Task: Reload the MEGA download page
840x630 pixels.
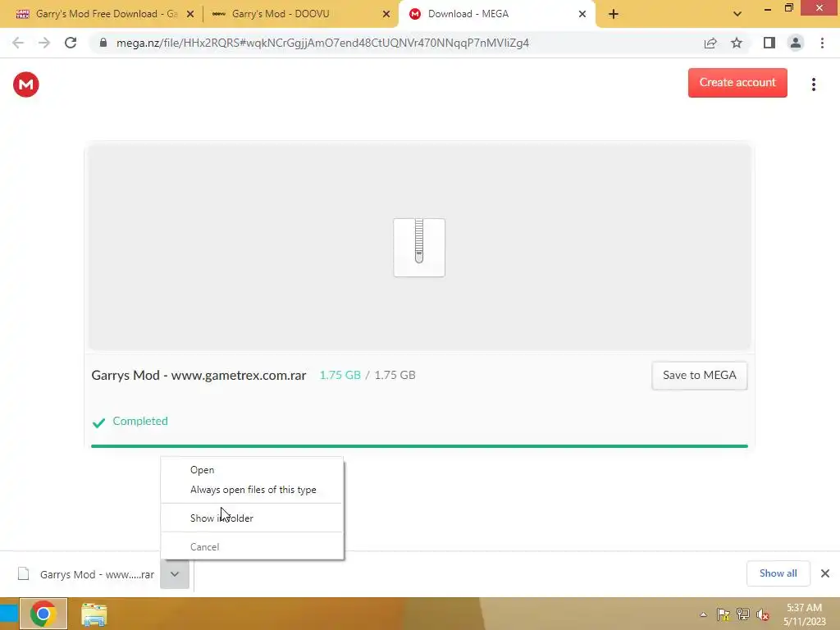Action: (71, 43)
